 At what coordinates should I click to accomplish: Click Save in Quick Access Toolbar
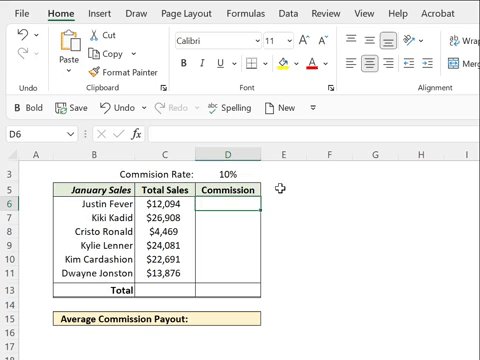click(x=71, y=108)
